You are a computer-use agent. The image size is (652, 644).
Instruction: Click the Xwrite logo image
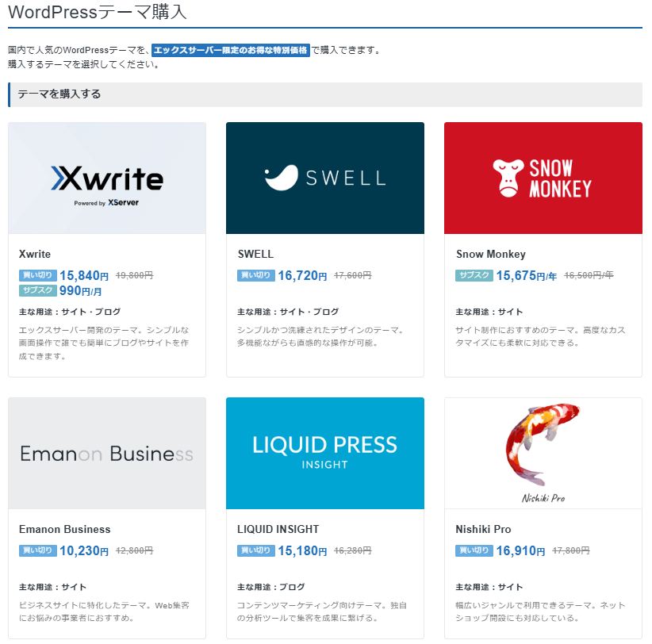pos(107,178)
